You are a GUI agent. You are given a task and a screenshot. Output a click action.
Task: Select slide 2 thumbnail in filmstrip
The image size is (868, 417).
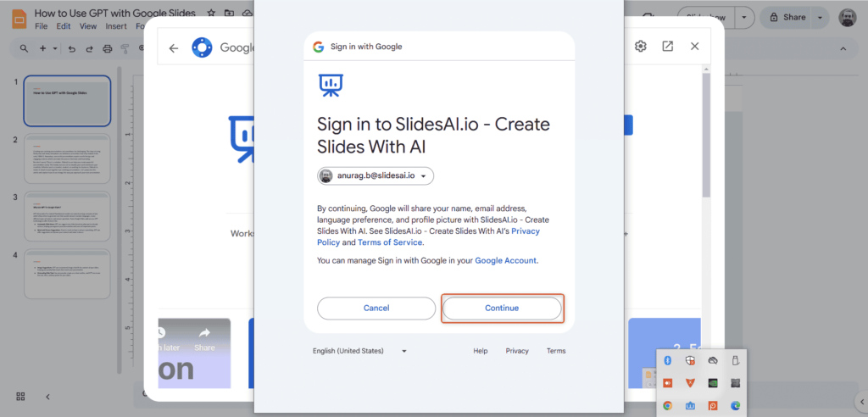coord(67,158)
